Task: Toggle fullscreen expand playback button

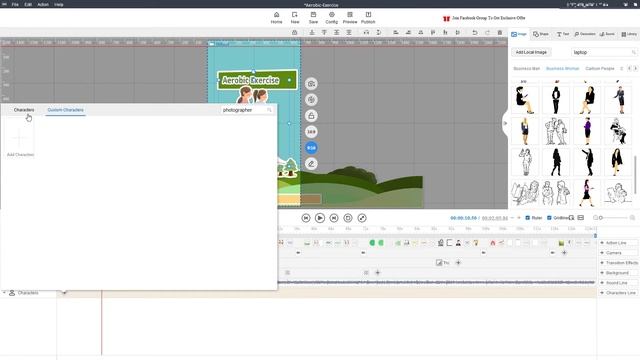Action: coord(362,218)
